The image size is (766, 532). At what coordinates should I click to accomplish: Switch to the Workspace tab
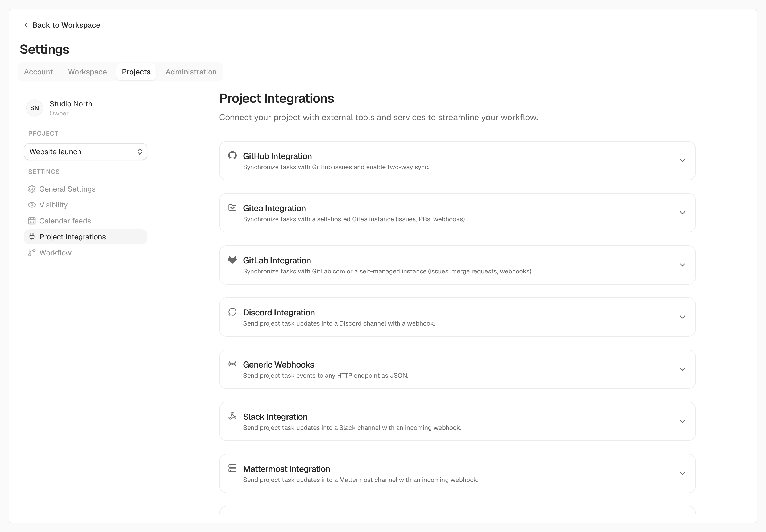click(87, 72)
